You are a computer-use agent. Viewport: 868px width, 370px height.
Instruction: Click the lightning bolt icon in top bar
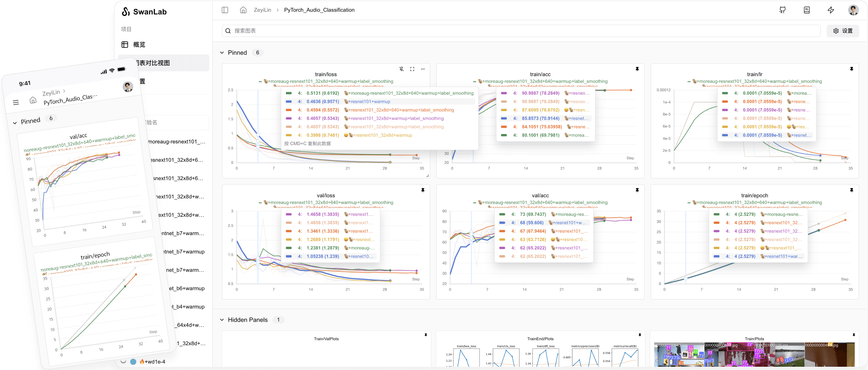tap(831, 10)
